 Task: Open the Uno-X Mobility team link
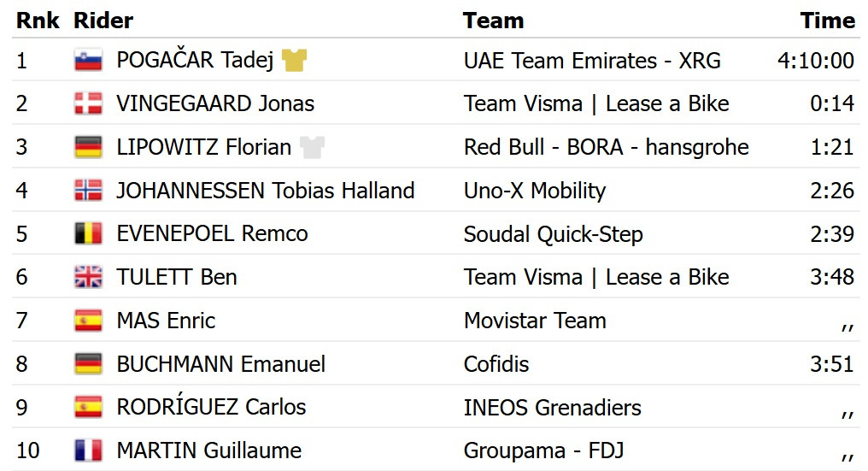(535, 191)
